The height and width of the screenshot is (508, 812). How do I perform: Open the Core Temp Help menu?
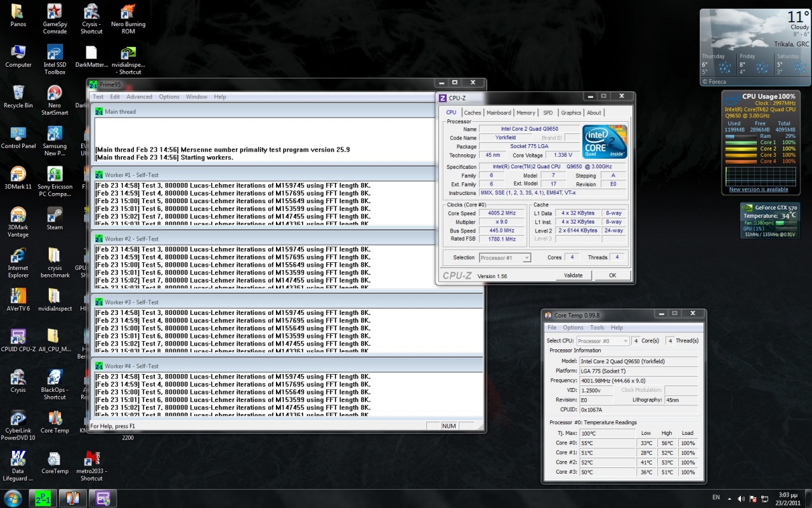[x=617, y=328]
